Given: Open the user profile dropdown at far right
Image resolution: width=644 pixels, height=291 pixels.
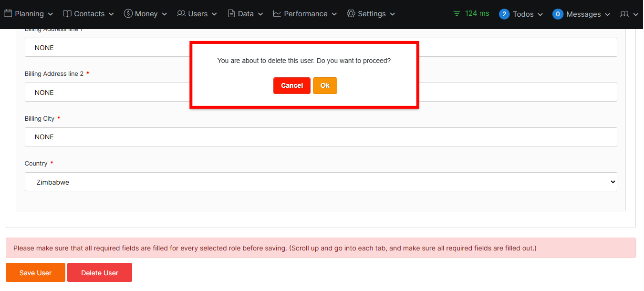Looking at the screenshot, I should [629, 14].
